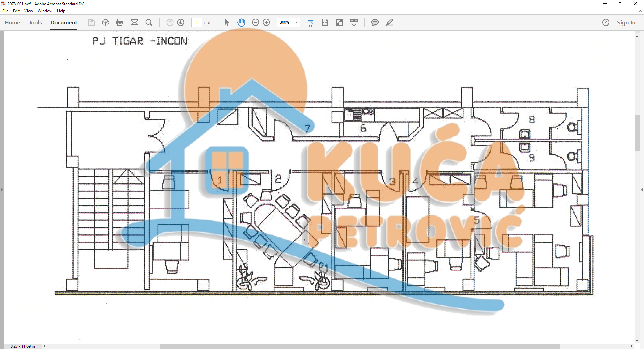
Task: Click the vertical scrollbar thumb
Action: [637, 133]
